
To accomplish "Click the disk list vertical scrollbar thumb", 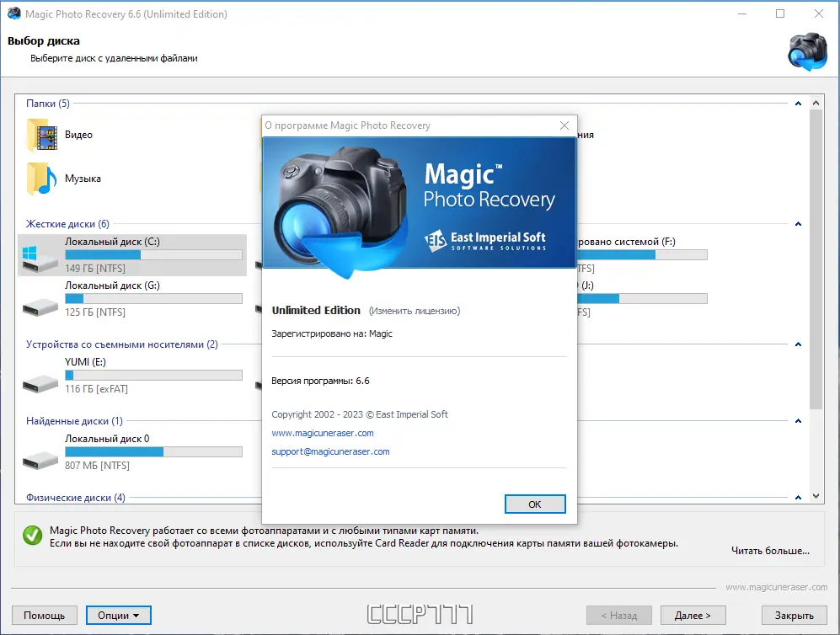I will [x=816, y=259].
